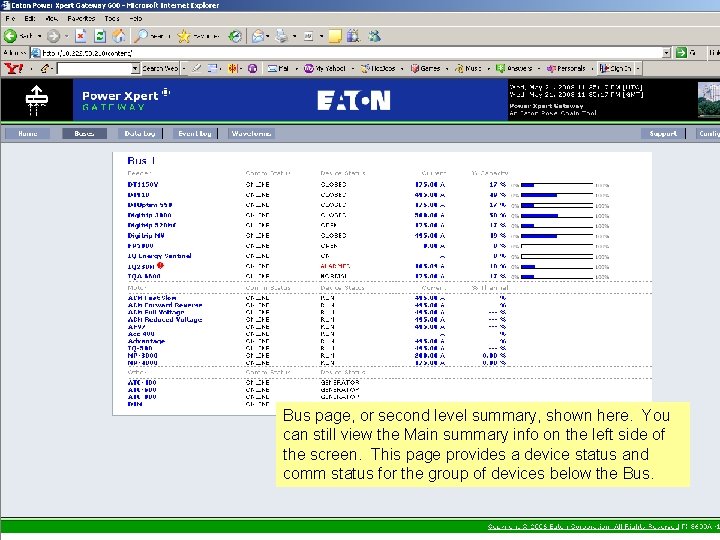This screenshot has height=540, width=720.
Task: Select the Buses navigation tab
Action: 84,134
